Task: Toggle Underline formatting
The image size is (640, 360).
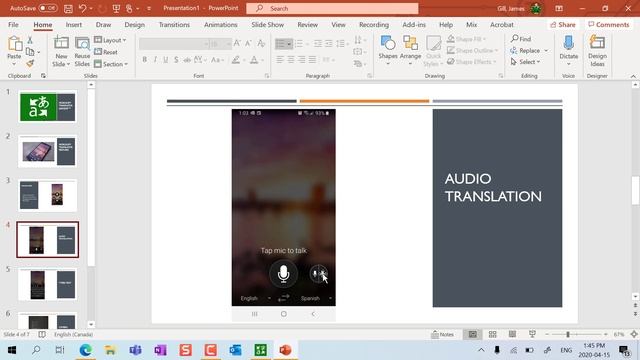Action: [166, 60]
